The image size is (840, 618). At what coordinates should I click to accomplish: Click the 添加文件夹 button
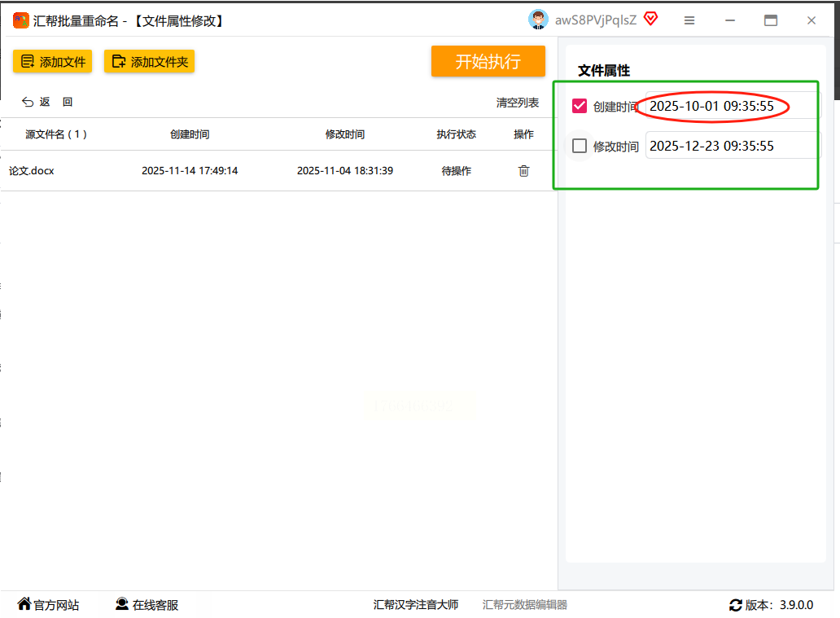(x=149, y=62)
